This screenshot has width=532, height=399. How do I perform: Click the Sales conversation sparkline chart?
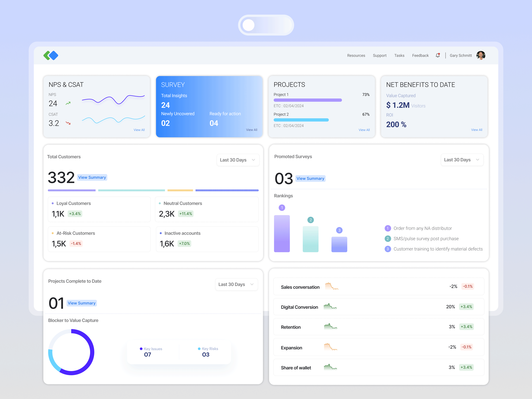tap(332, 287)
